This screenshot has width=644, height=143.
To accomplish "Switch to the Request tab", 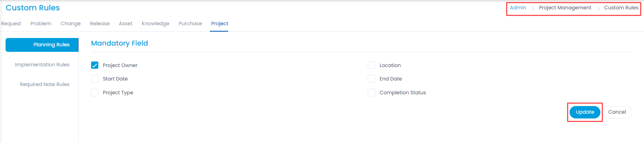I will (x=11, y=23).
